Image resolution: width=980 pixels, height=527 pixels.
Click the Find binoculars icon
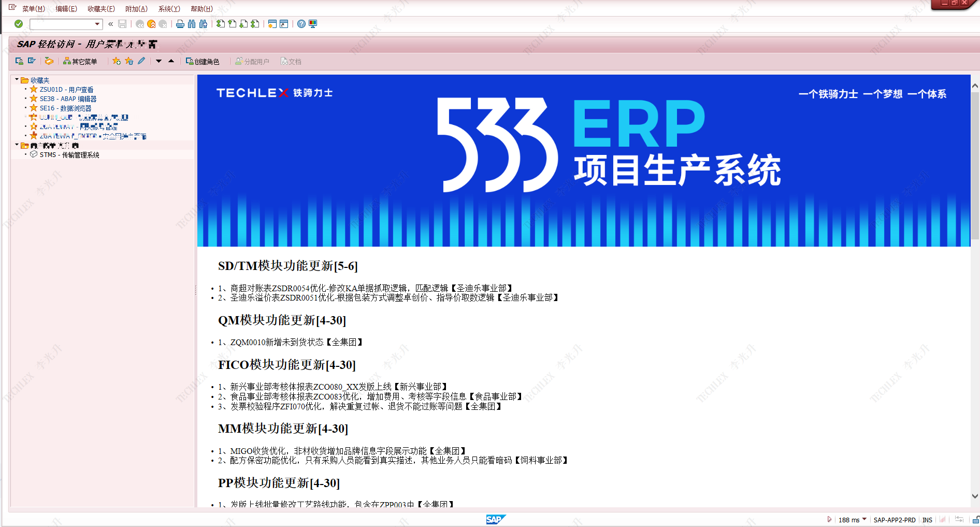(x=192, y=24)
